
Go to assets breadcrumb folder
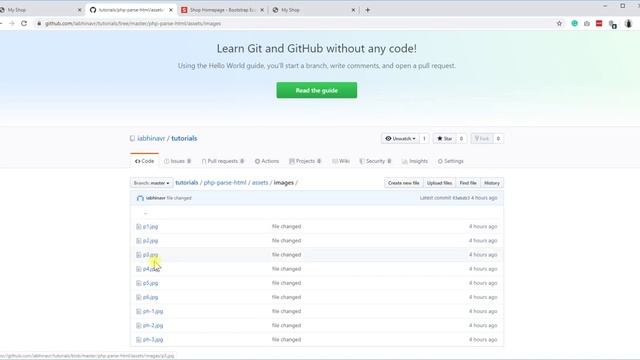coord(260,182)
